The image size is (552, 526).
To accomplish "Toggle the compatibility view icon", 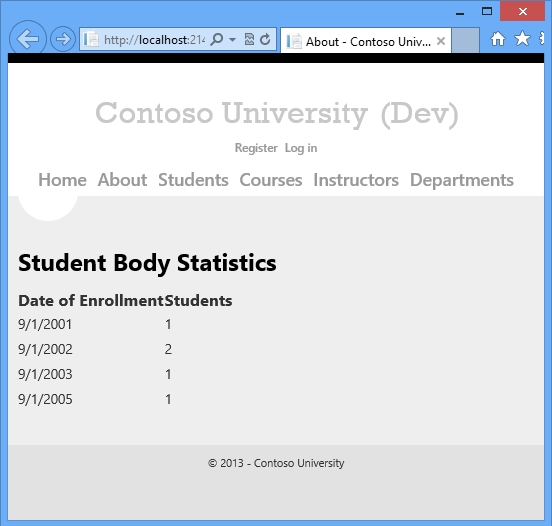I will pos(249,39).
